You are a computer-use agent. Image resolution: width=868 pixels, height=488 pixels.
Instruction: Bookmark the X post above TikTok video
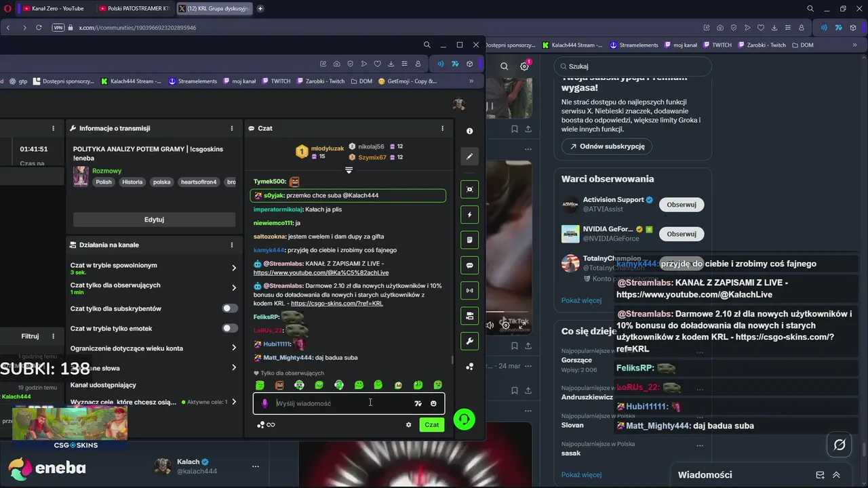click(515, 129)
